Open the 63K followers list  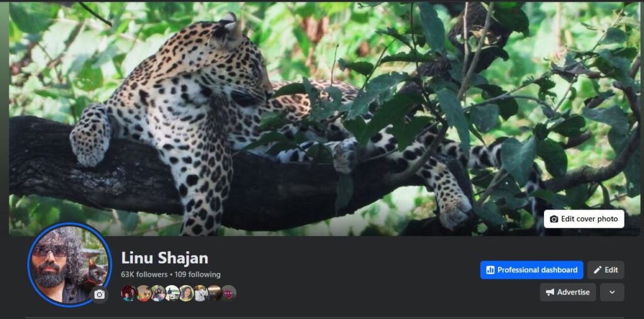144,274
